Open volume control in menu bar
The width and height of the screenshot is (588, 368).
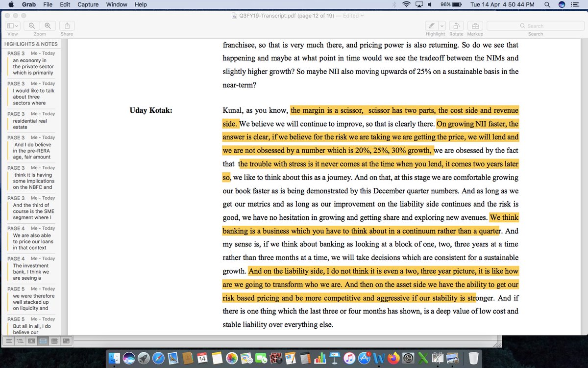point(430,4)
